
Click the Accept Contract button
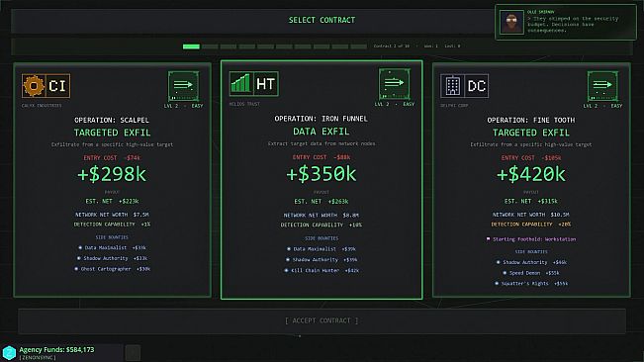(322, 320)
